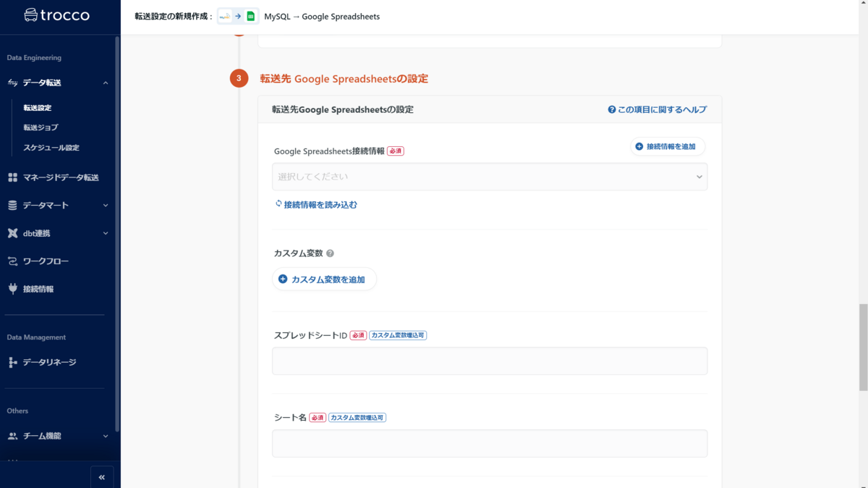Click the スプレッドシートID input field
The image size is (868, 488).
[x=490, y=361]
